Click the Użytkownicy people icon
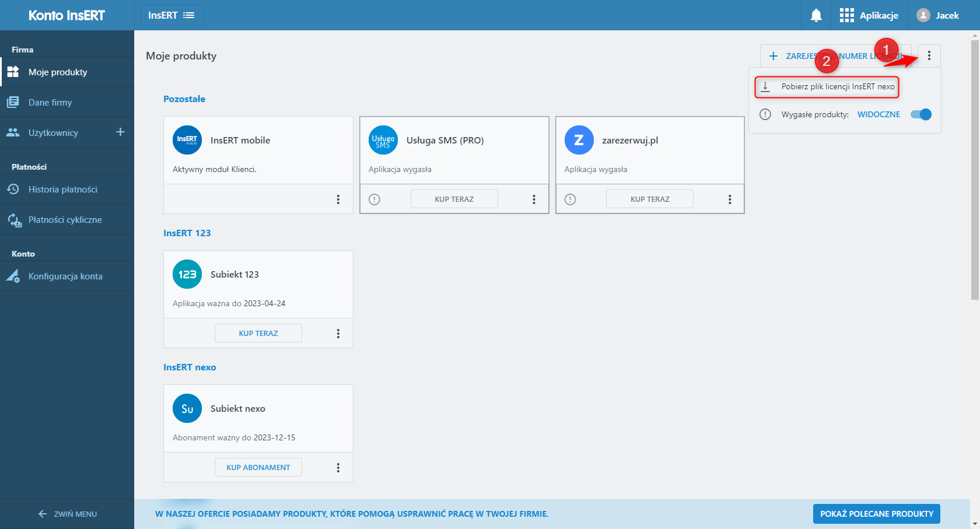Image resolution: width=980 pixels, height=529 pixels. point(13,132)
